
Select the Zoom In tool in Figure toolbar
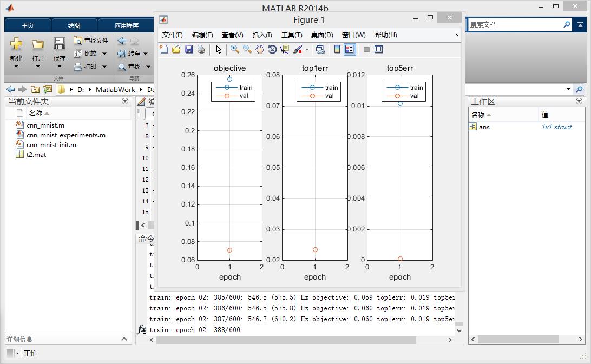tap(234, 49)
